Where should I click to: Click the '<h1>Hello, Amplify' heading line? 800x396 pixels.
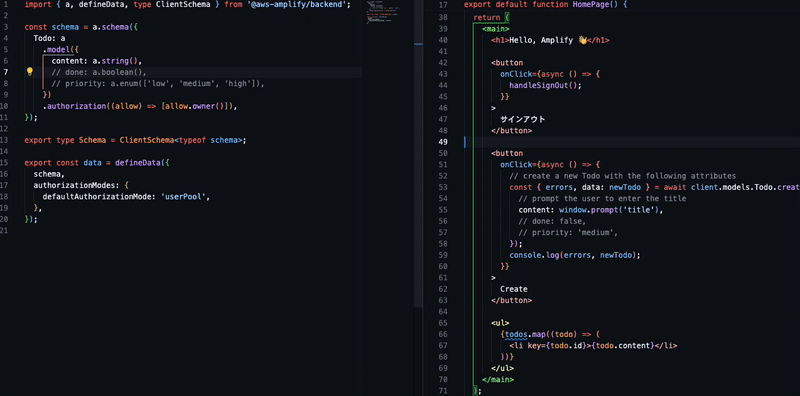coord(550,40)
